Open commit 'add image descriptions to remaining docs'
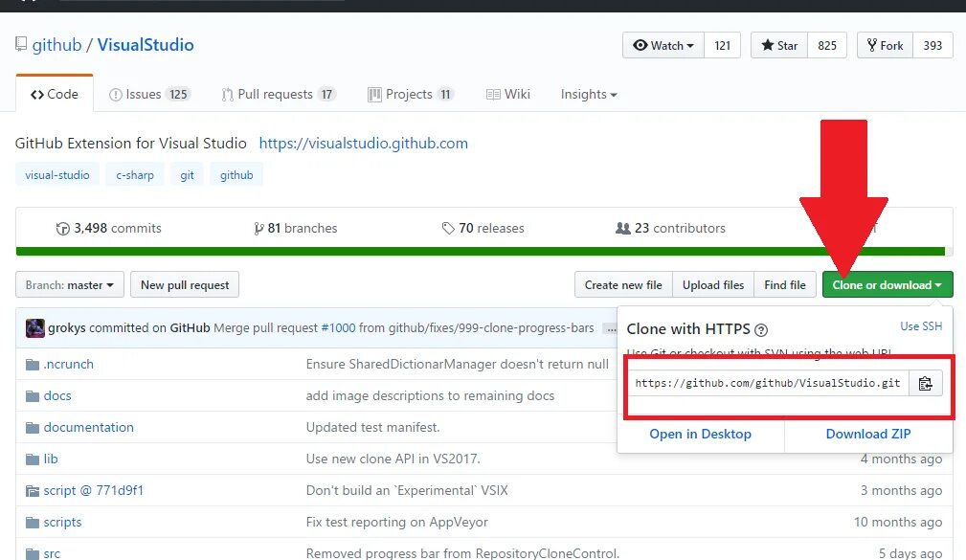 (430, 395)
